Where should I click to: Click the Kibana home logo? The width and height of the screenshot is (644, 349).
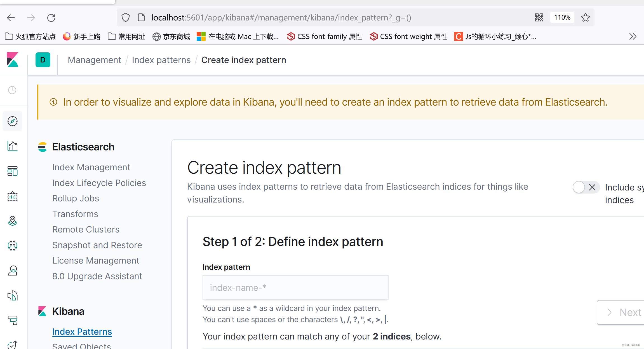13,60
